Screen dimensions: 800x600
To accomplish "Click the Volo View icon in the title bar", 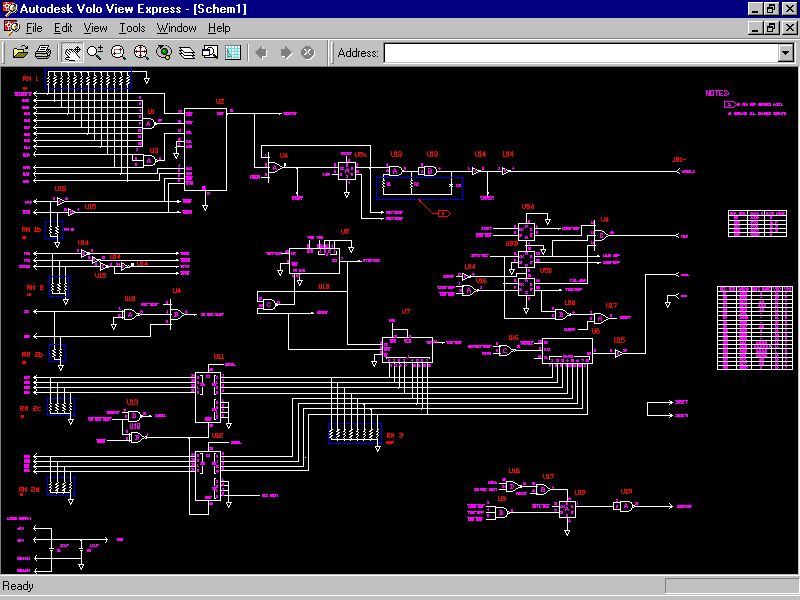I will pyautogui.click(x=10, y=9).
